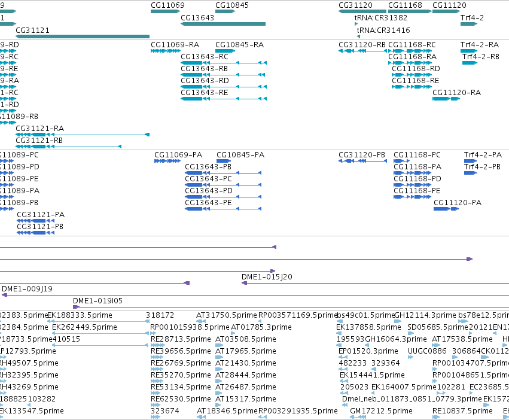
Task: Click transcript CG11168-RE
Action: coord(416,81)
